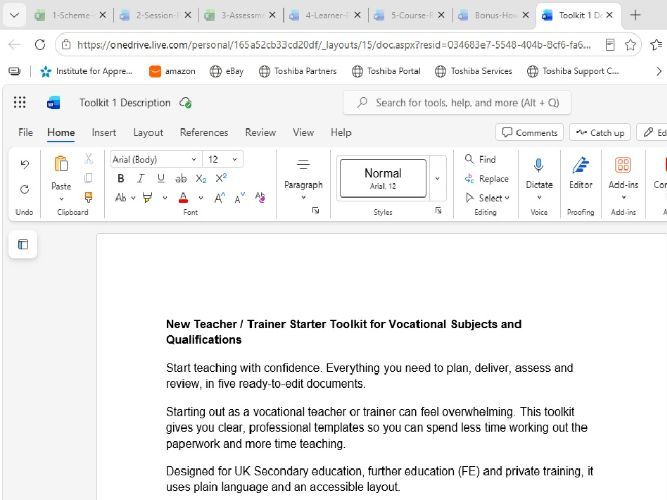Toggle Strikethrough formatting
667x500 pixels.
(181, 178)
